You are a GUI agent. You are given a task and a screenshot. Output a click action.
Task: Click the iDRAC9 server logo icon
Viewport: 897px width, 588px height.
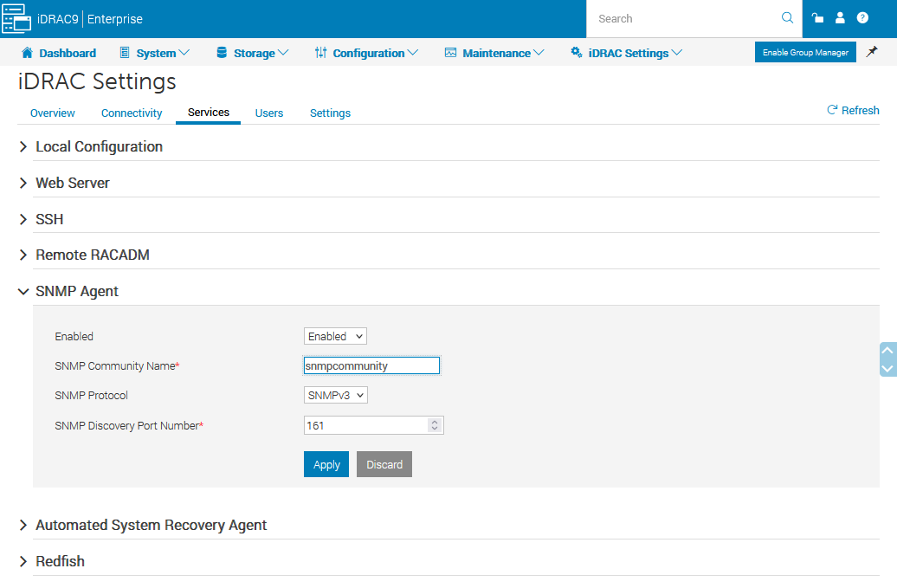click(x=16, y=18)
